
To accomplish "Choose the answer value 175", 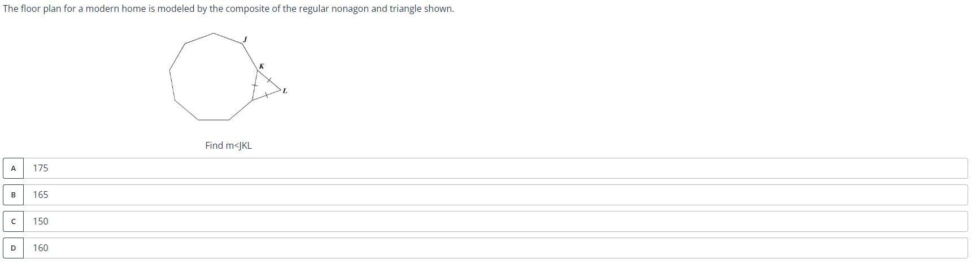I will 41,168.
